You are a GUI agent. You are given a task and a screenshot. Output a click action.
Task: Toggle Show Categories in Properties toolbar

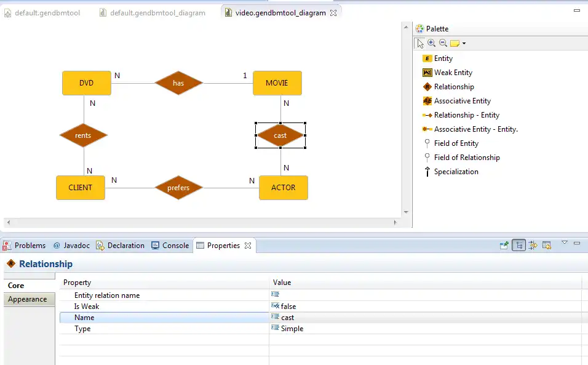pyautogui.click(x=519, y=246)
